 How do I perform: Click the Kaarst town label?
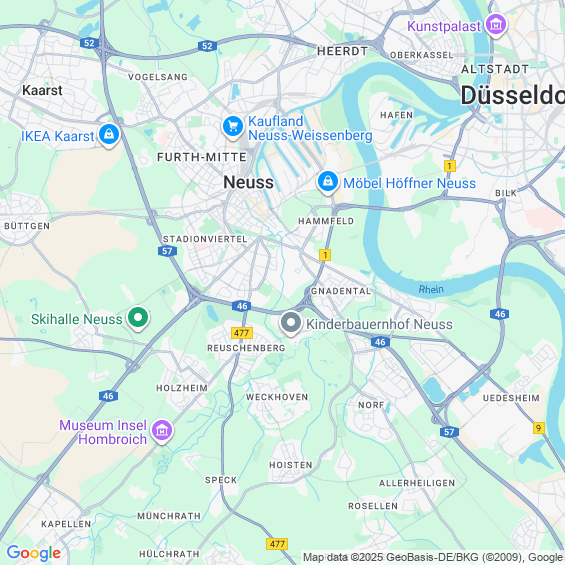pos(42,90)
